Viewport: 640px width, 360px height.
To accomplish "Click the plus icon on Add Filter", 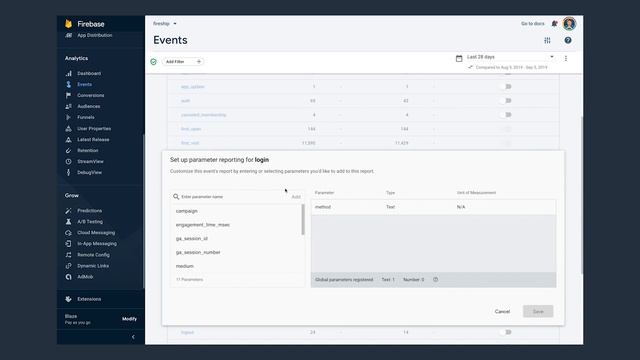I will [199, 62].
